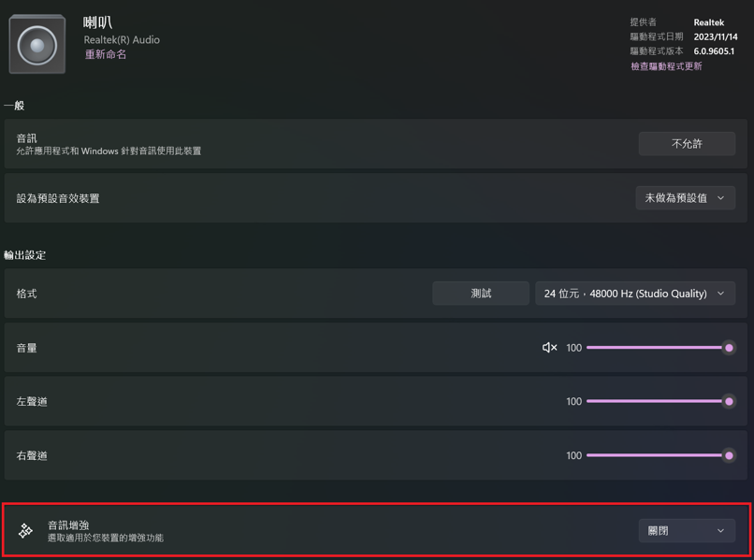Click the 設為預設音效裝置 label
This screenshot has width=754, height=560.
(58, 198)
